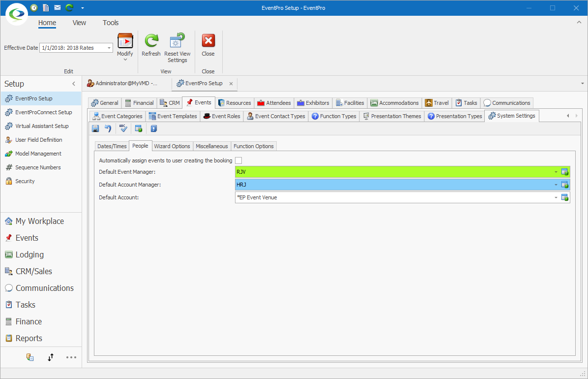This screenshot has height=379, width=588.
Task: Open Lodging navigation group
Action: pyautogui.click(x=29, y=254)
